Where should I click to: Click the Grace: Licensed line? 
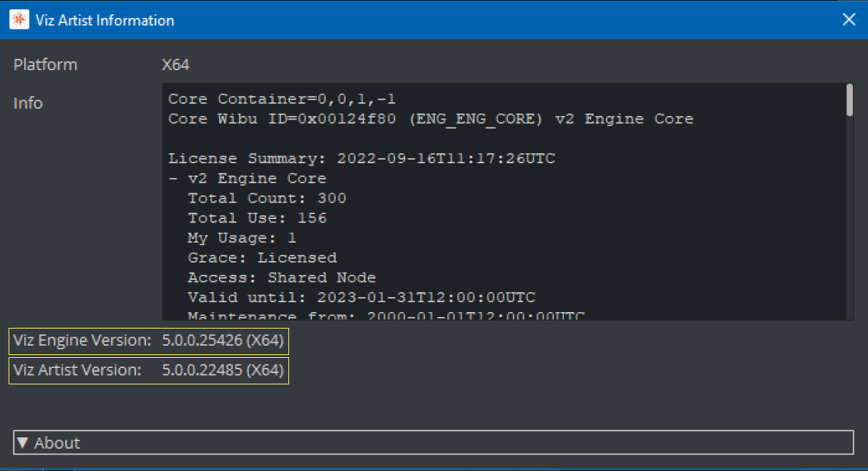[262, 258]
